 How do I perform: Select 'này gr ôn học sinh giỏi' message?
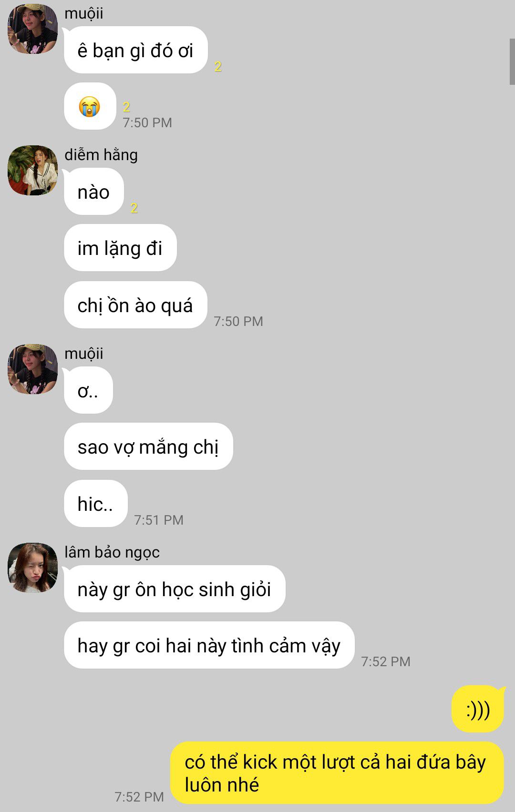point(175,589)
